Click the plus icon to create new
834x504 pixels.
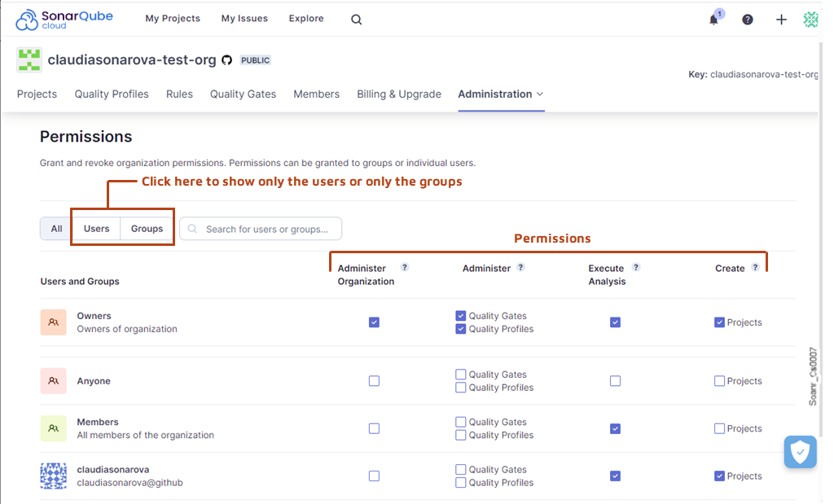[x=781, y=20]
